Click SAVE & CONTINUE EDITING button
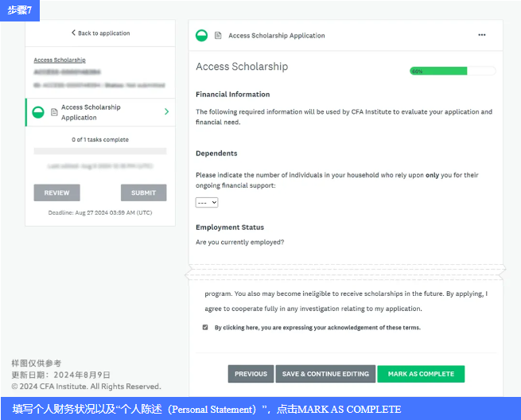 coord(325,374)
